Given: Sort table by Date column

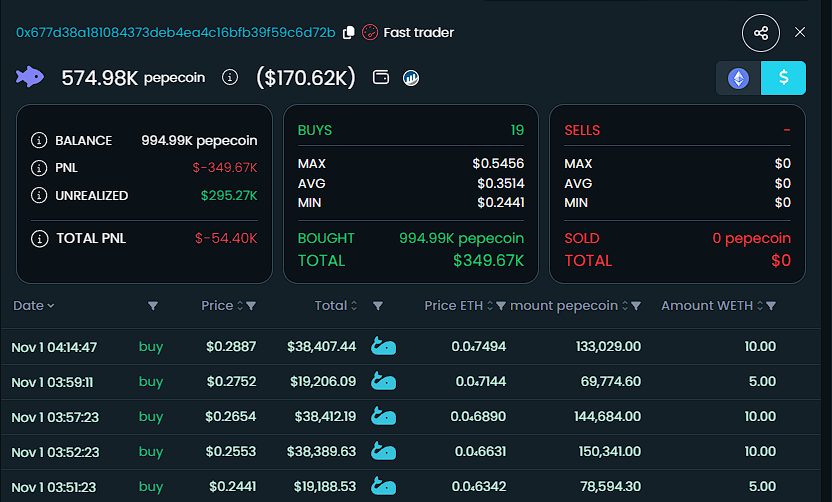Looking at the screenshot, I should [33, 306].
